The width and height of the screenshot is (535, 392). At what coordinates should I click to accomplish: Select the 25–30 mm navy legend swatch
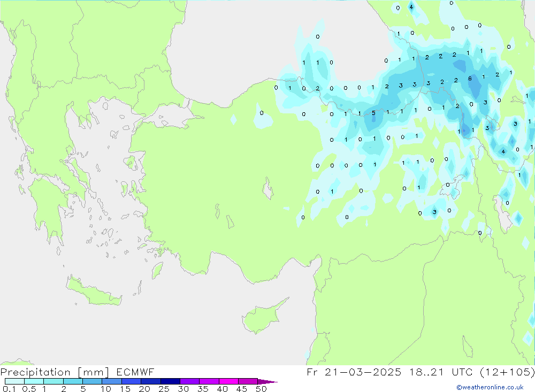coord(170,381)
